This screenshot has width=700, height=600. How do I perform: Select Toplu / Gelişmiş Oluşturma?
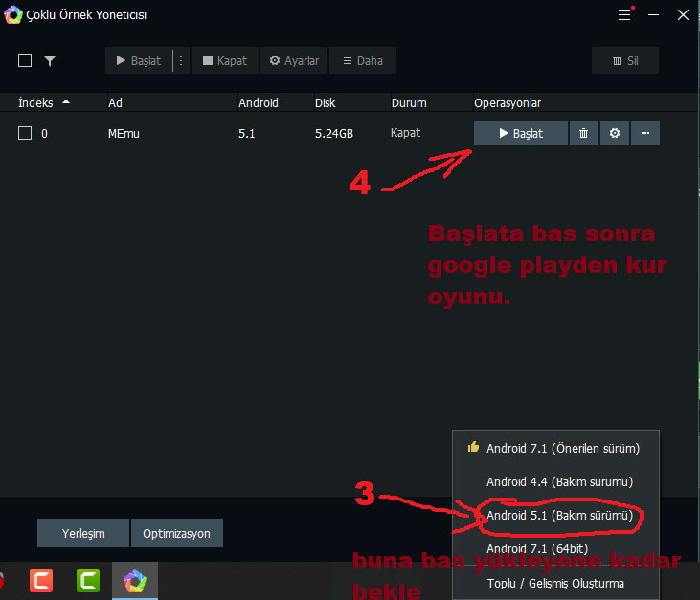pos(555,583)
